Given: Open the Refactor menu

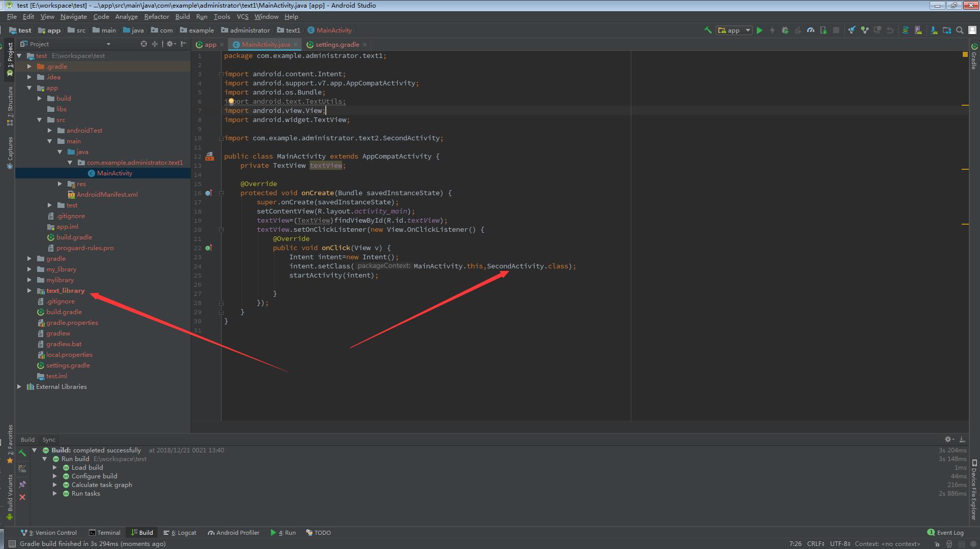Looking at the screenshot, I should (157, 17).
